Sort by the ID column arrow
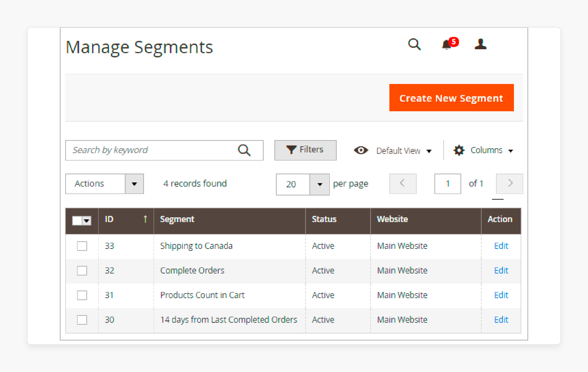The image size is (588, 372). click(x=145, y=219)
